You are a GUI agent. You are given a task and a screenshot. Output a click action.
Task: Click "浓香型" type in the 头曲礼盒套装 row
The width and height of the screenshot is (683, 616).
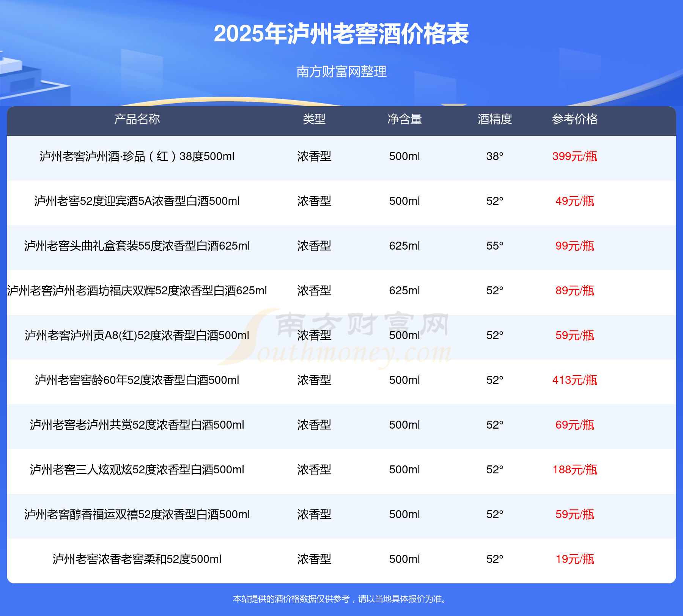coord(314,246)
